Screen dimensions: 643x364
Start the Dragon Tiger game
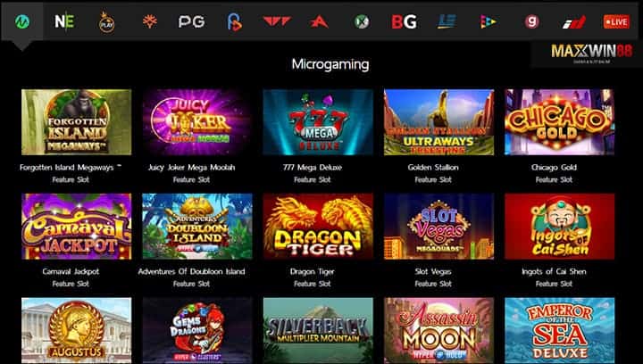318,227
